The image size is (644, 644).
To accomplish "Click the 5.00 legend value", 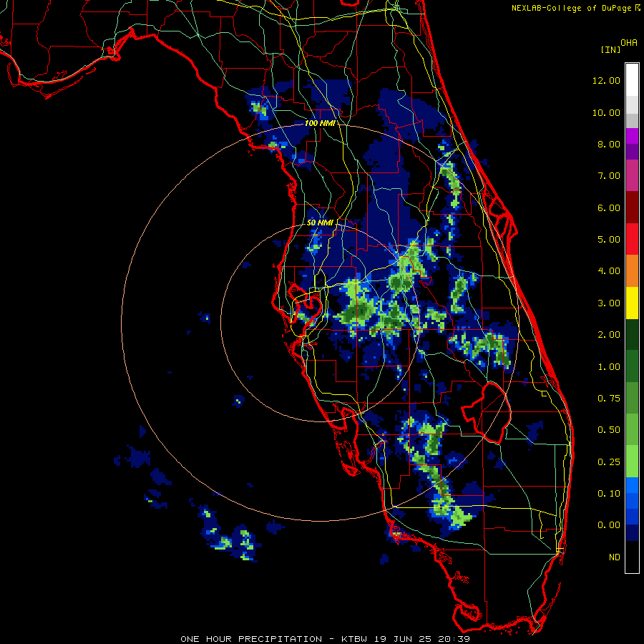I will click(609, 240).
